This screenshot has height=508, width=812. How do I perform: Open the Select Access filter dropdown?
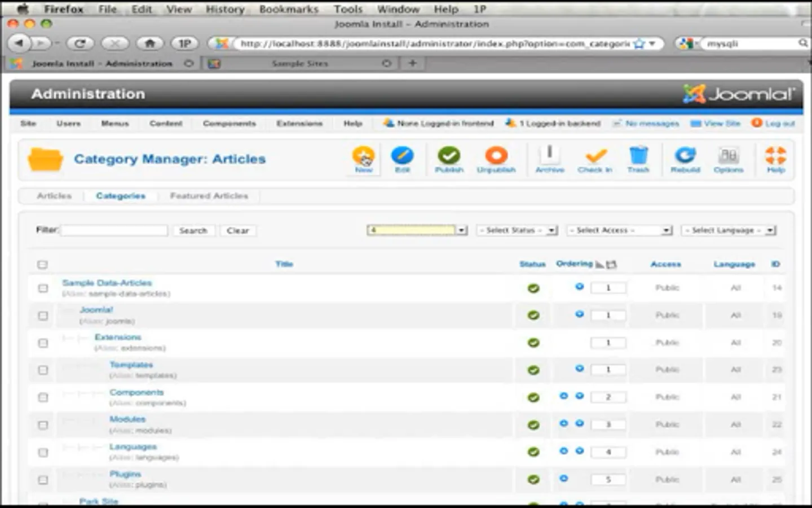point(620,230)
